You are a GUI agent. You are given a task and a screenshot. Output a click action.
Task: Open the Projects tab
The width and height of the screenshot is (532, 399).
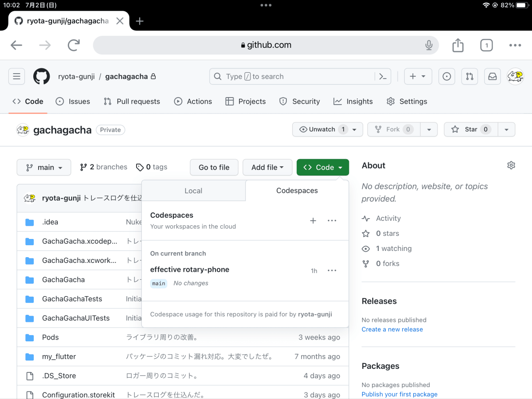[x=246, y=102]
